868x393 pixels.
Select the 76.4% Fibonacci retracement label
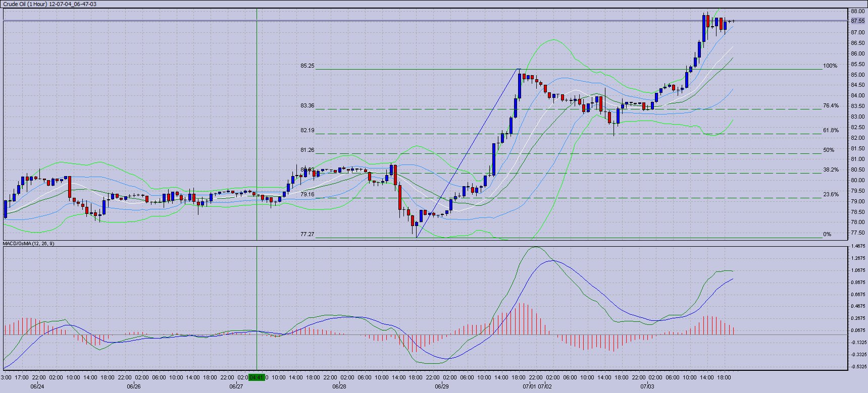click(x=831, y=106)
